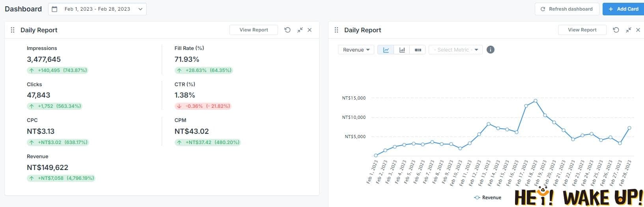This screenshot has height=207, width=644.
Task: Grab the right Daily Report drag handle
Action: click(336, 30)
